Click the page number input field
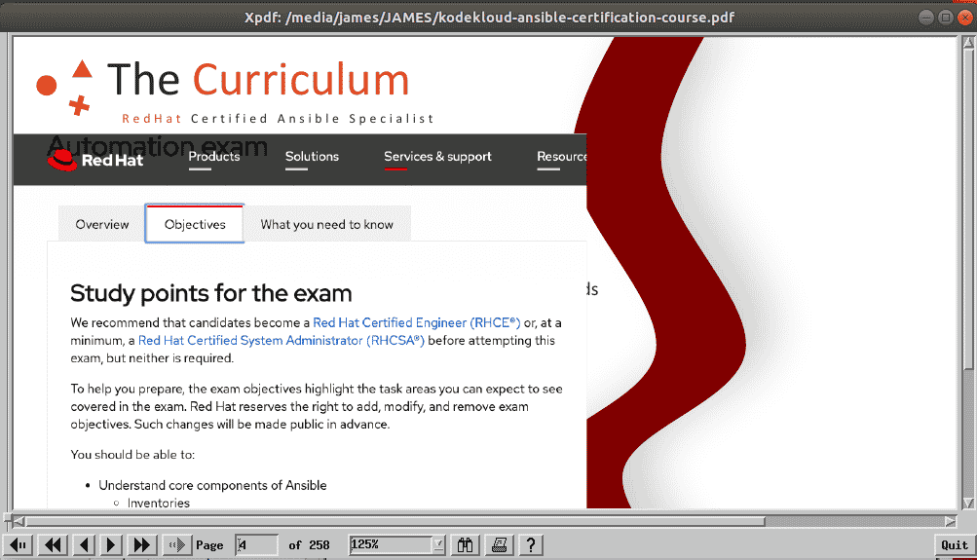The image size is (977, 560). (x=256, y=545)
